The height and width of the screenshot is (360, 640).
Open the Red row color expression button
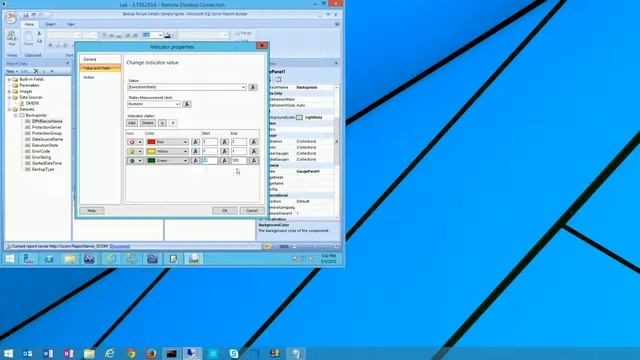coord(196,142)
